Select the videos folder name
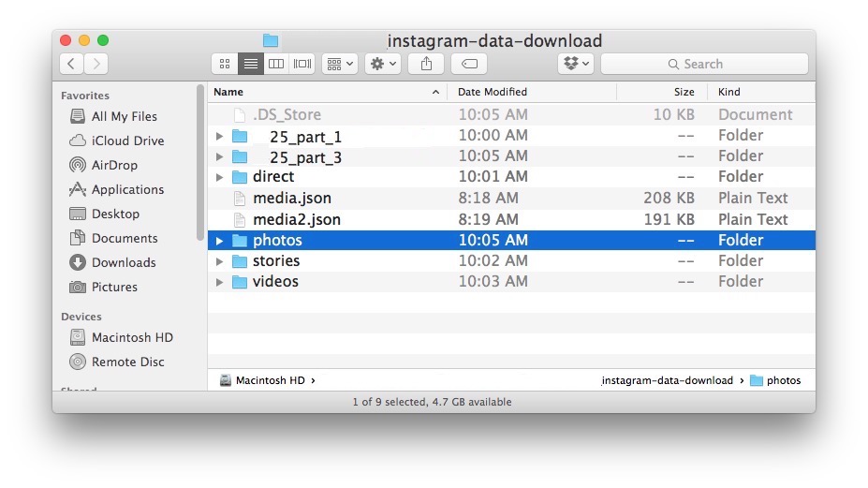 click(275, 281)
